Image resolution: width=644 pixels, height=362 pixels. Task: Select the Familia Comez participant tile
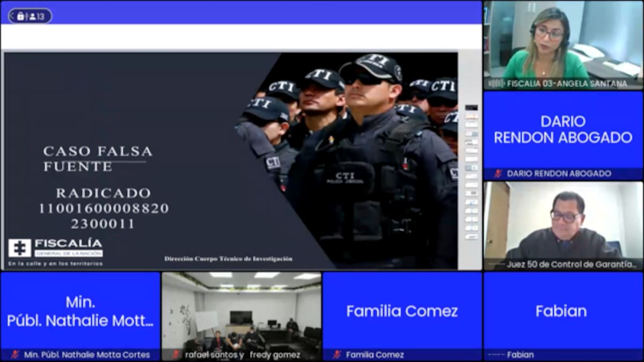tap(402, 311)
